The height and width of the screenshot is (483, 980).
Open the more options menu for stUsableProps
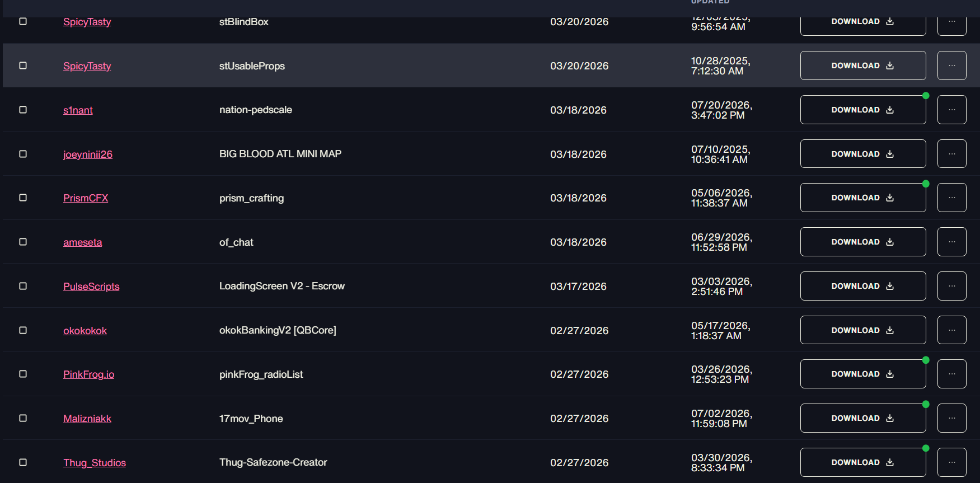(x=951, y=65)
